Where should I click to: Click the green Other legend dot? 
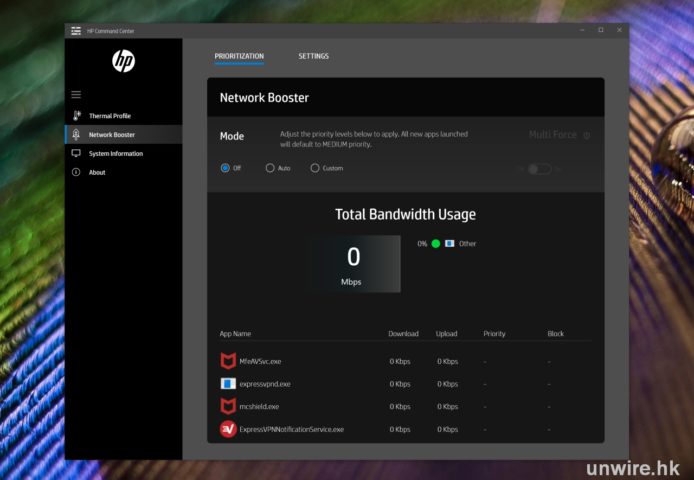coord(436,243)
